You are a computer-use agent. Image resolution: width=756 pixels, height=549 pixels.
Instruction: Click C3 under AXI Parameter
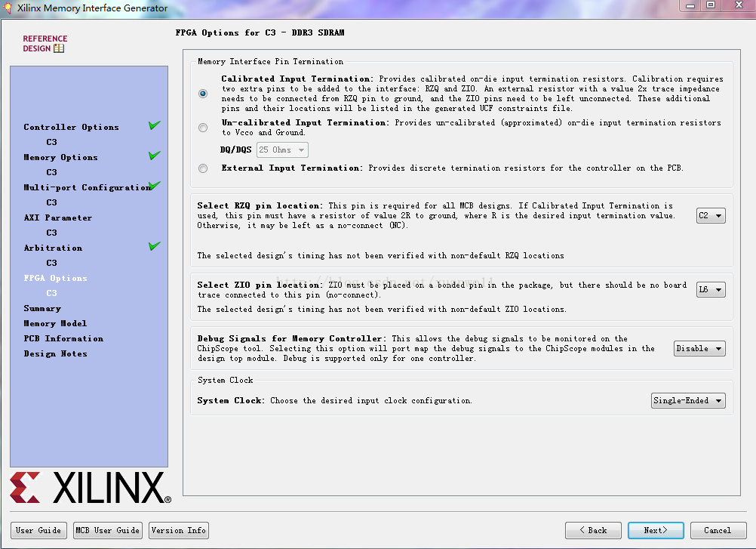(51, 233)
